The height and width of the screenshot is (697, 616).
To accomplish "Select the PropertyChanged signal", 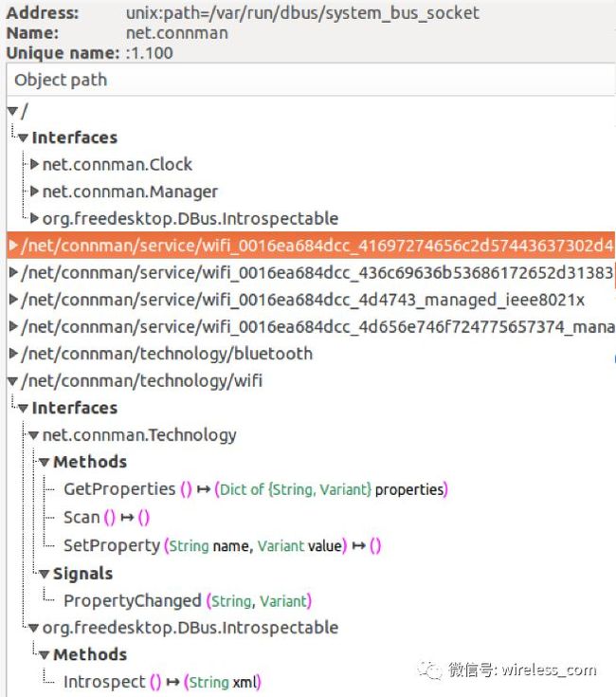I will click(x=188, y=601).
